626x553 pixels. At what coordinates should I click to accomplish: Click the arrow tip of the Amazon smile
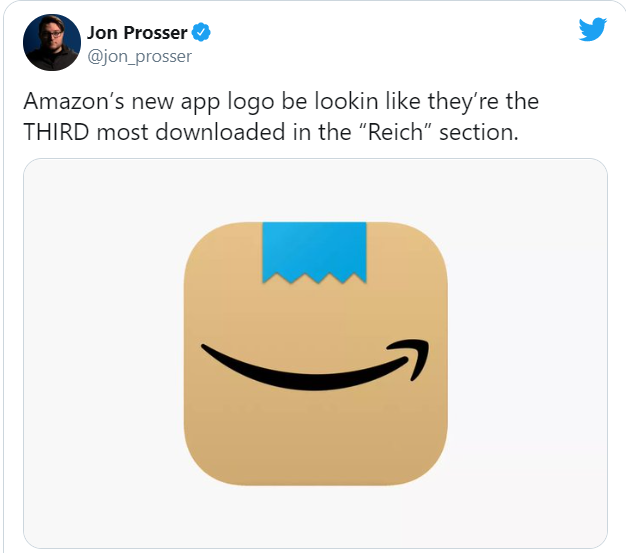click(417, 357)
